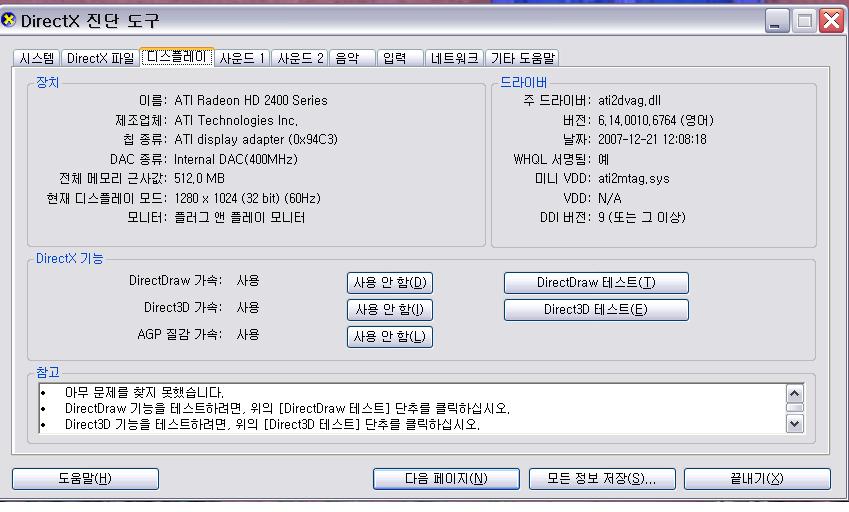Click the Direct3D 가속 label
Viewport: 849px width, 512px height.
(x=183, y=307)
